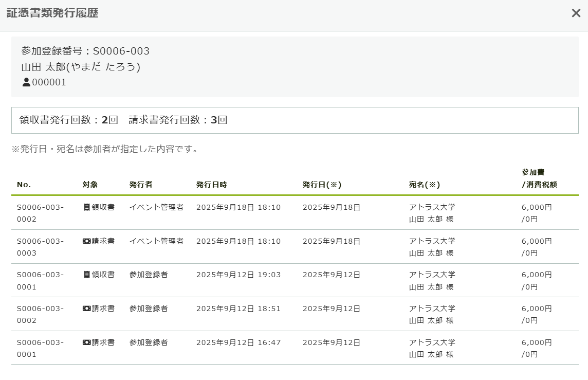The height and width of the screenshot is (380, 588).
Task: Click the 参加費/消費税額 column header
Action: [x=539, y=178]
